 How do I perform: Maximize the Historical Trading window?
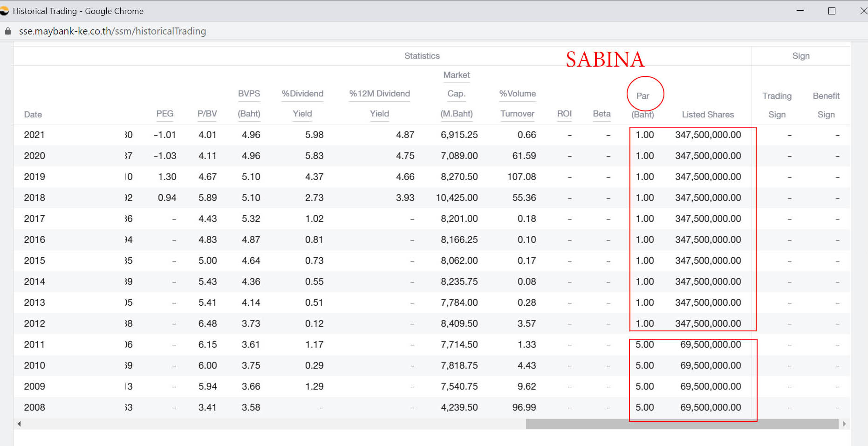pos(832,11)
